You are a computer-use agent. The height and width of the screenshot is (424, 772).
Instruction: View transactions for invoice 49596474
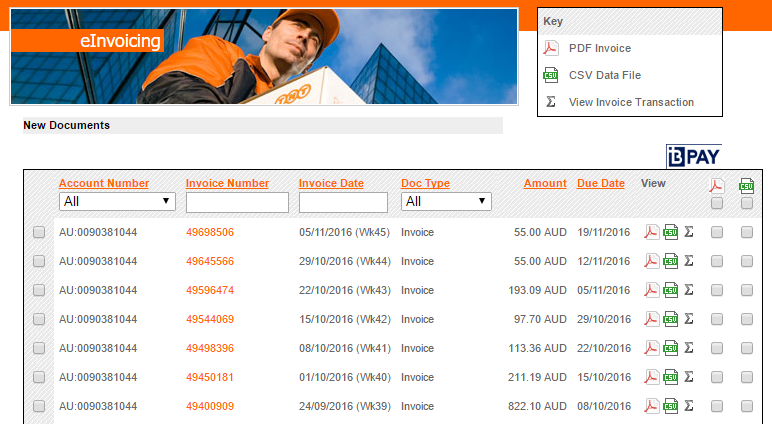(x=689, y=290)
